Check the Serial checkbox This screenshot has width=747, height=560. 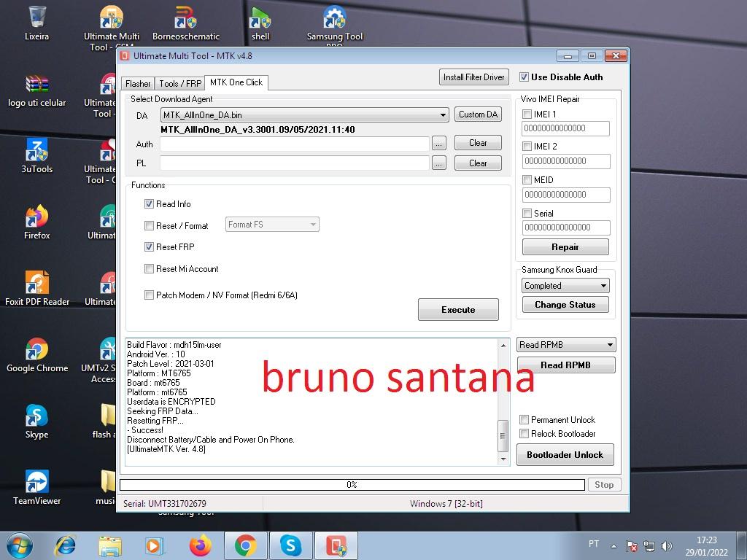[x=527, y=214]
